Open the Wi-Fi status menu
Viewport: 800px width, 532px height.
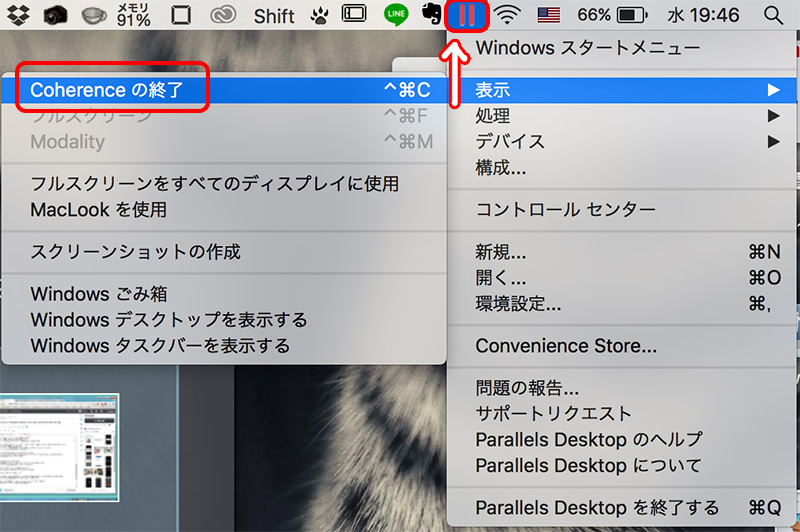pos(507,15)
